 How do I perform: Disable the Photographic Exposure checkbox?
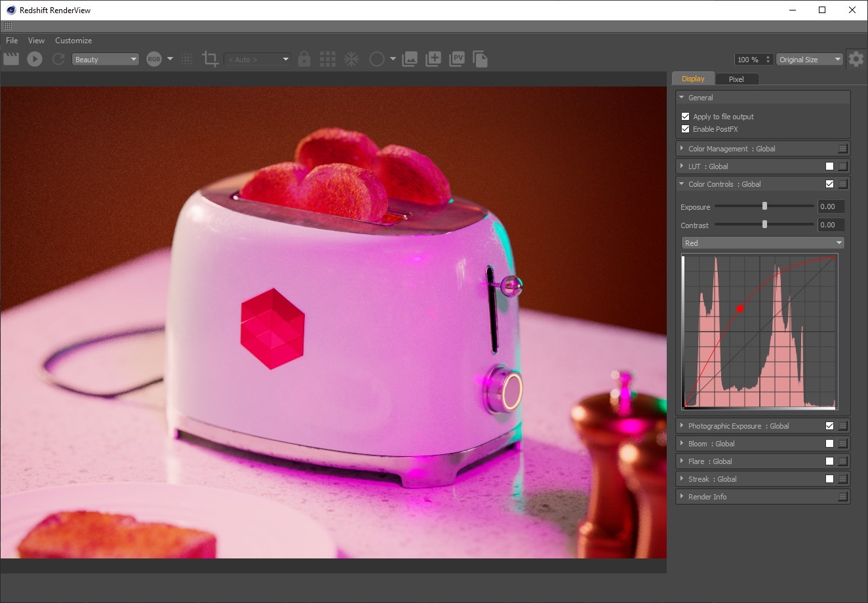(x=830, y=426)
